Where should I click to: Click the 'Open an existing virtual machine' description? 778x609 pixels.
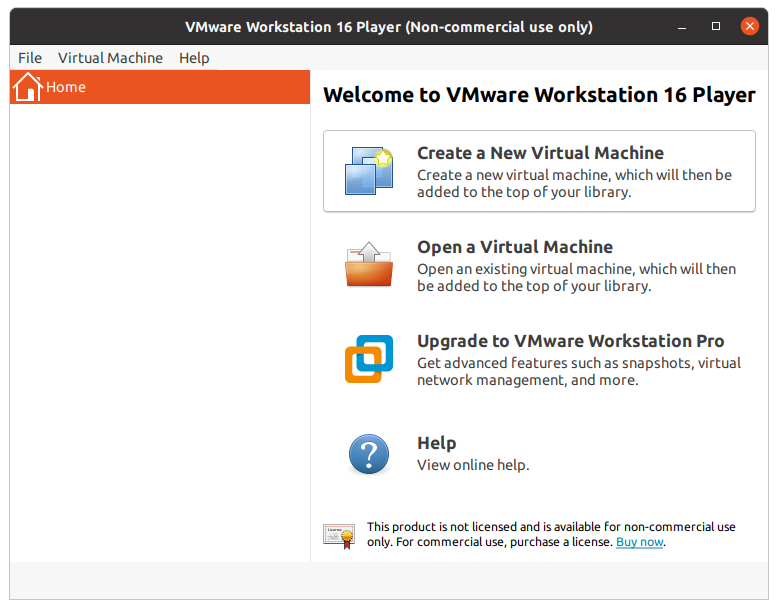pyautogui.click(x=577, y=277)
